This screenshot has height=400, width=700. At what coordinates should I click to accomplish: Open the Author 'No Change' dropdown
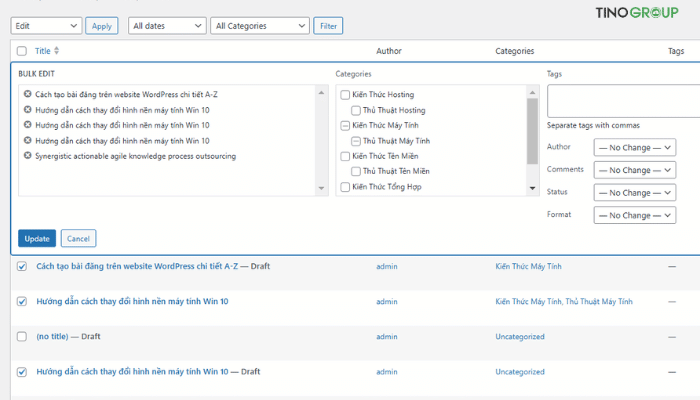click(634, 147)
